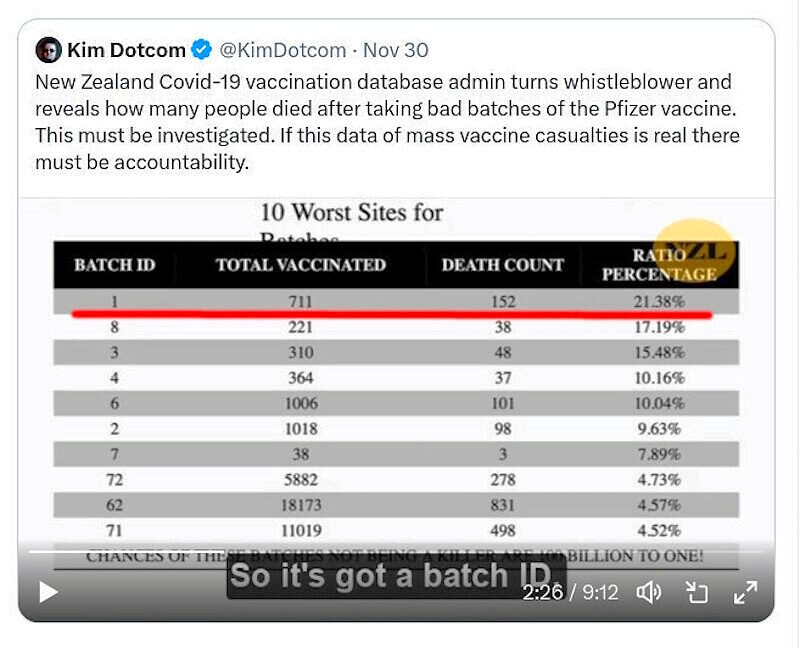Image resolution: width=800 pixels, height=648 pixels.
Task: Click the caption 'So it's got a batch ID'
Action: [x=396, y=576]
